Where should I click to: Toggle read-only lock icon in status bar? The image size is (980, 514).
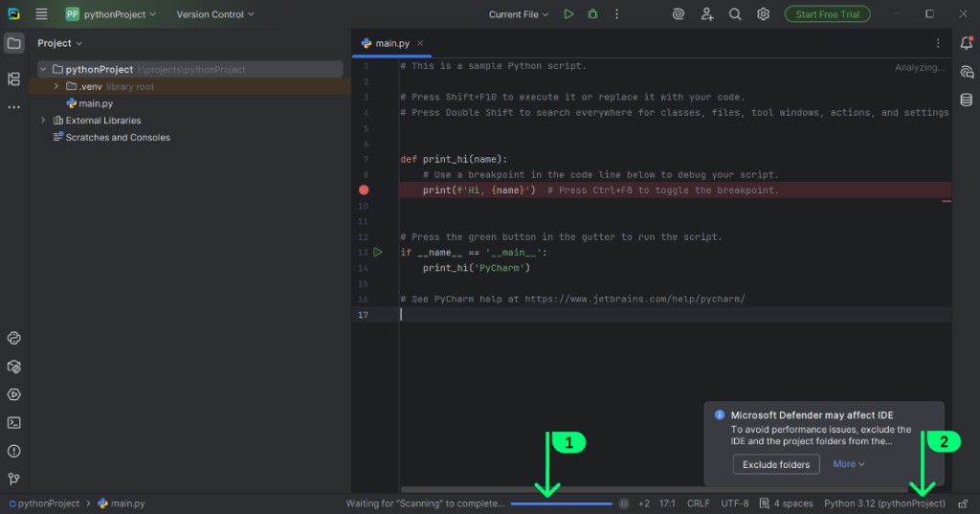tap(963, 503)
